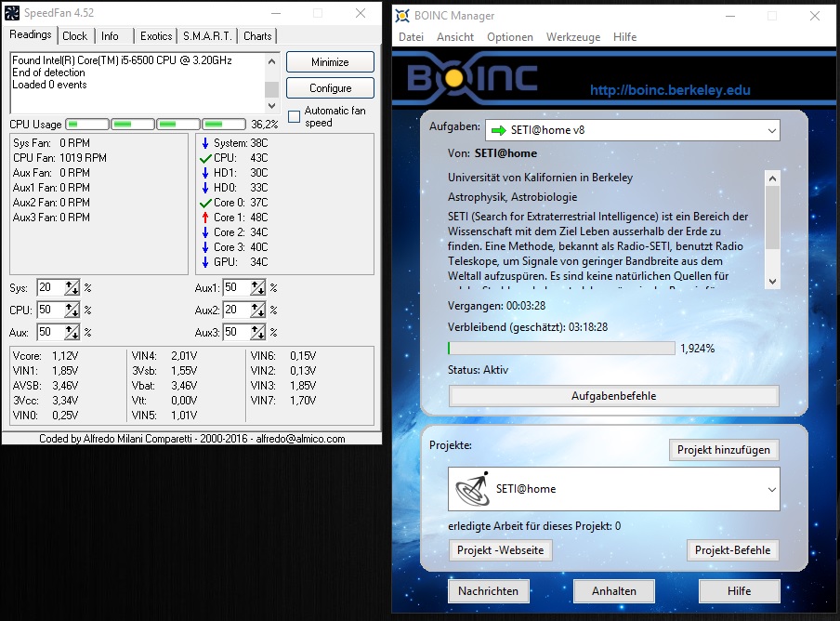
Task: Click the green check next to CPU temperature
Action: click(205, 158)
